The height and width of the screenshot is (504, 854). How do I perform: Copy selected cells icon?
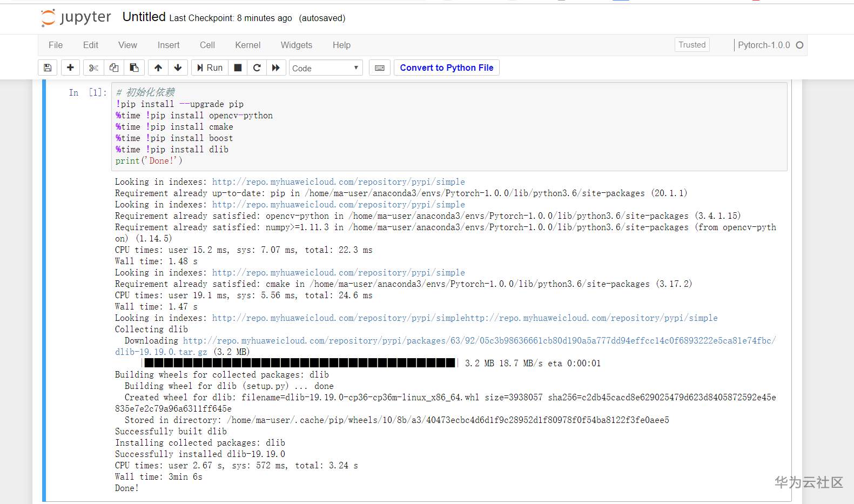point(114,68)
